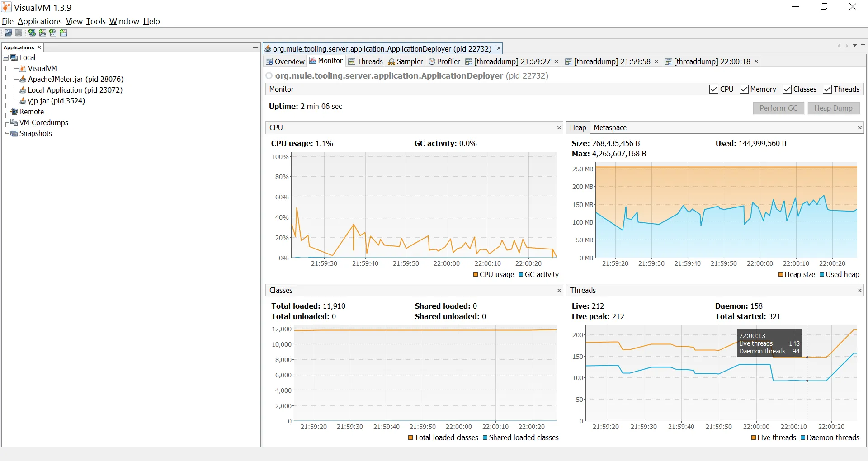Click the GC activity legend swatch
Viewport: 868px width, 461px height.
pos(521,274)
